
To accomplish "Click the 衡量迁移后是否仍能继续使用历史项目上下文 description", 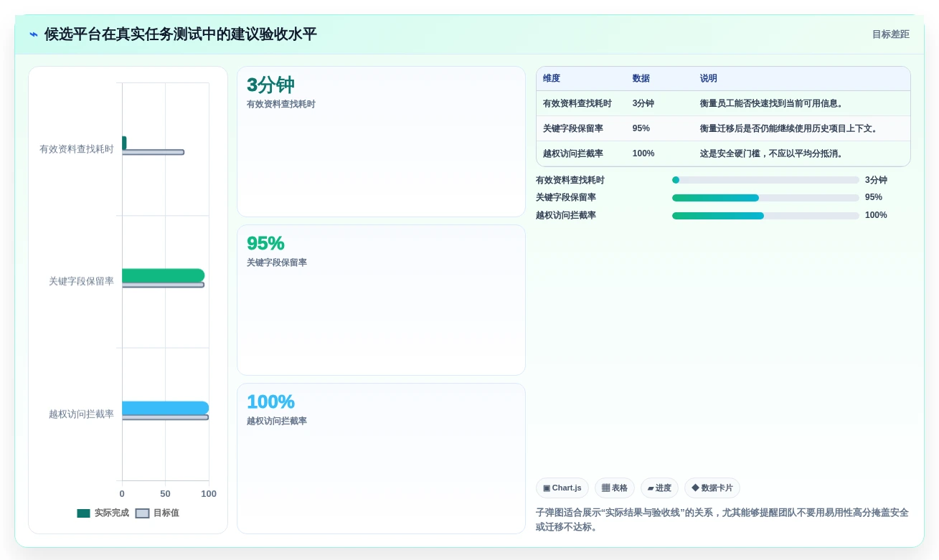I will coord(790,129).
